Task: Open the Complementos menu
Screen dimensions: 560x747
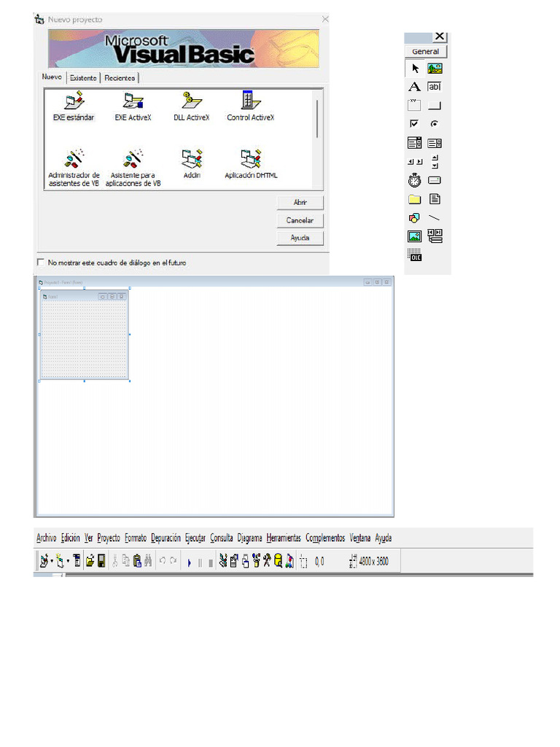Action: pyautogui.click(x=325, y=538)
